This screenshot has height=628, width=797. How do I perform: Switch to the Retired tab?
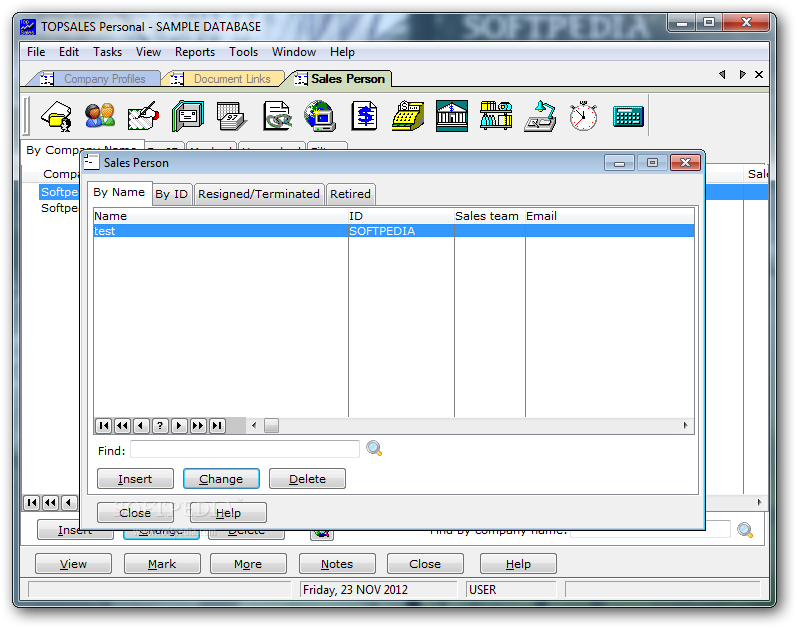(350, 194)
